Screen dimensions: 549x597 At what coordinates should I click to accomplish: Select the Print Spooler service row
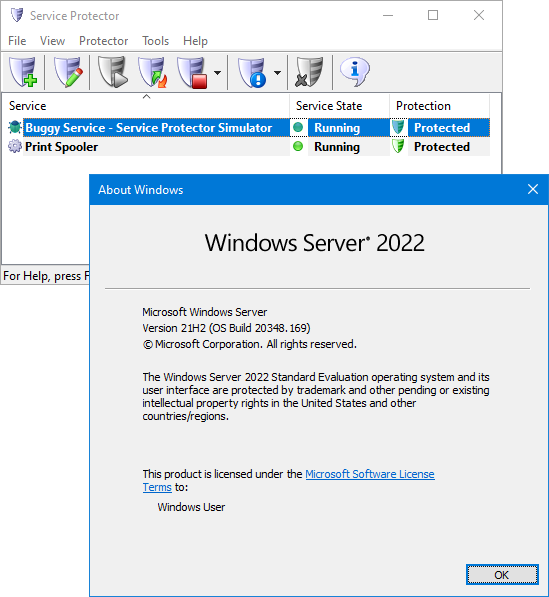click(248, 147)
